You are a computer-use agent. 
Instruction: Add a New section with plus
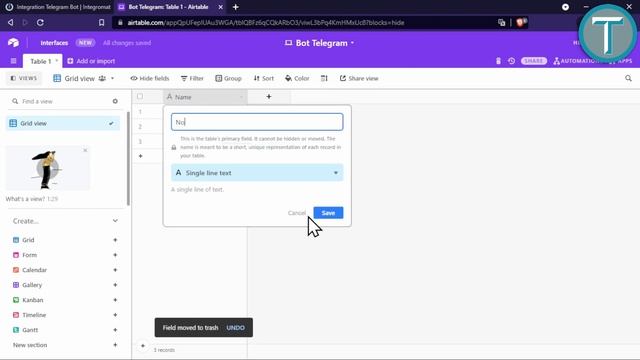pos(115,345)
